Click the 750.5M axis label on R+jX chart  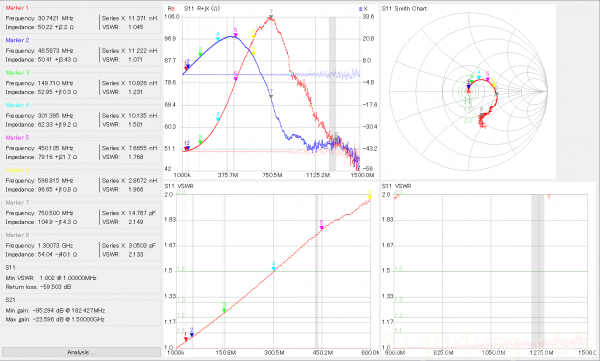coord(272,175)
